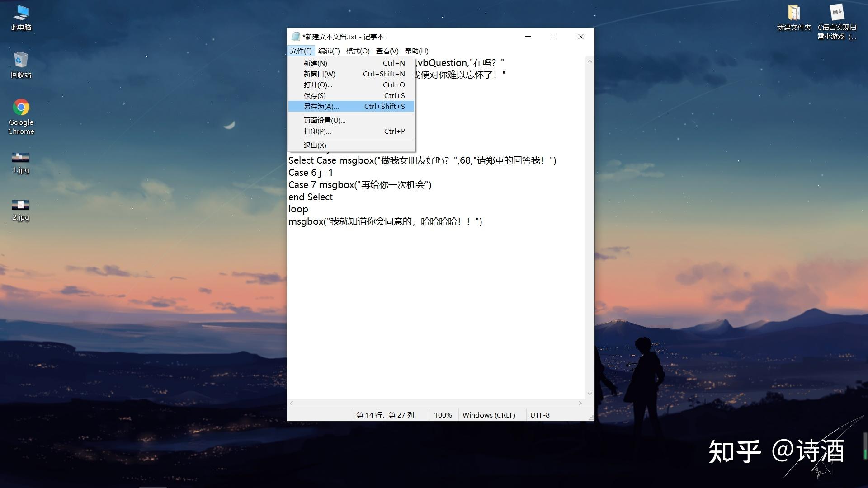Click 编辑(E) menu in menubar
Image resolution: width=868 pixels, height=488 pixels.
[x=328, y=51]
